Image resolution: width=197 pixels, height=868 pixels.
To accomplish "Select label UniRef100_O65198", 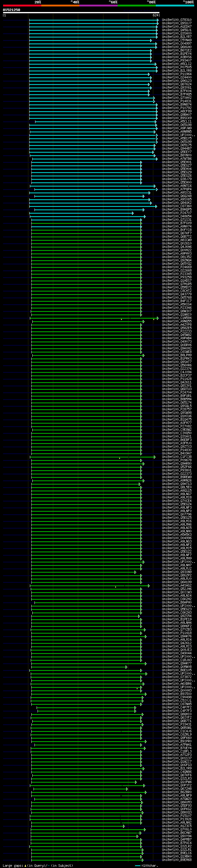I will coord(177,125).
